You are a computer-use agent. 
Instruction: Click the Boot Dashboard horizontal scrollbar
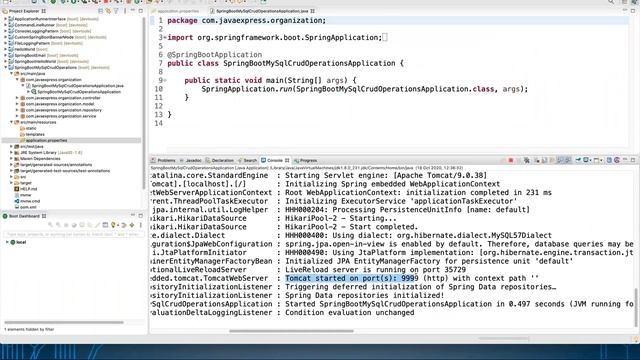pyautogui.click(x=64, y=322)
